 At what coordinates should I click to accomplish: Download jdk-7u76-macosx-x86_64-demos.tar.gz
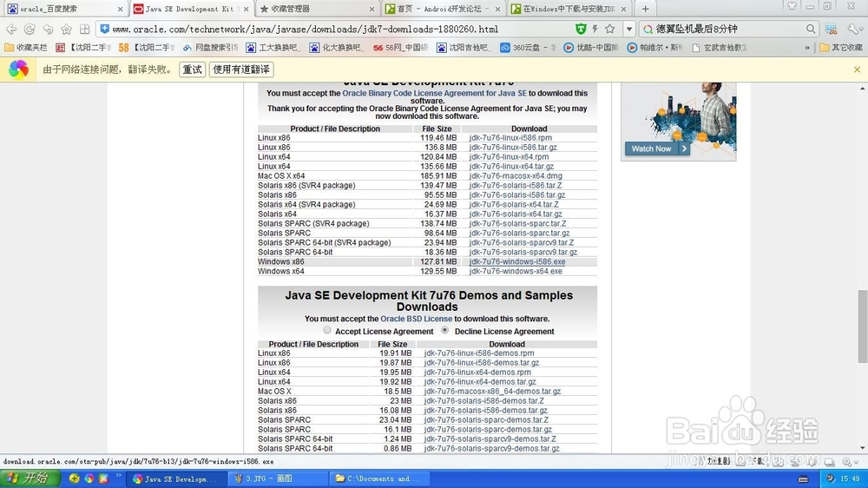pyautogui.click(x=492, y=391)
